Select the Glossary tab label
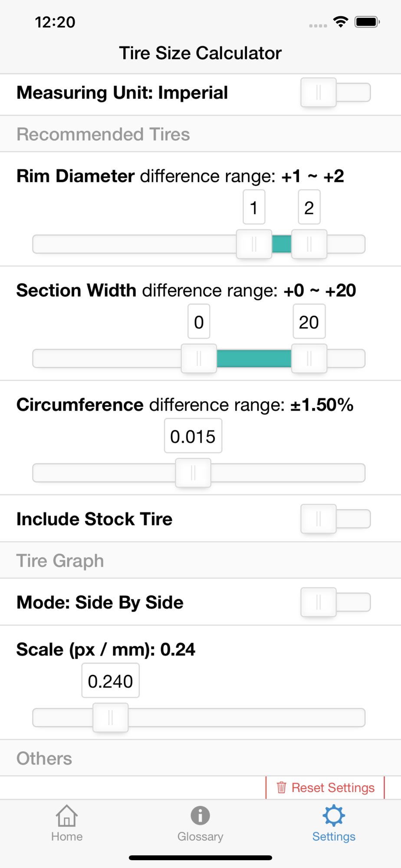The height and width of the screenshot is (868, 401). coord(200,837)
